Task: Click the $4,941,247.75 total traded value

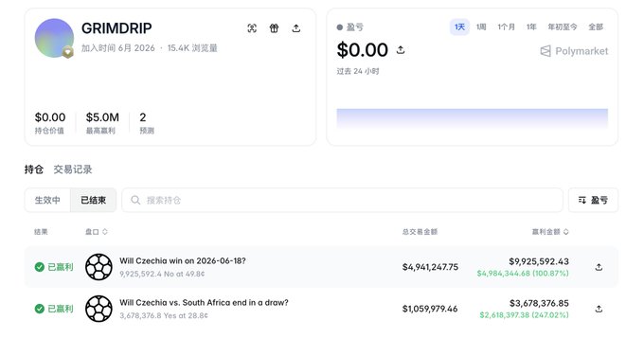Action: (430, 267)
